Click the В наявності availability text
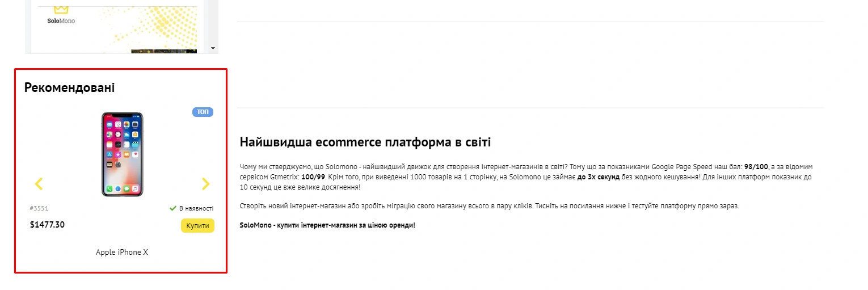 [x=196, y=208]
